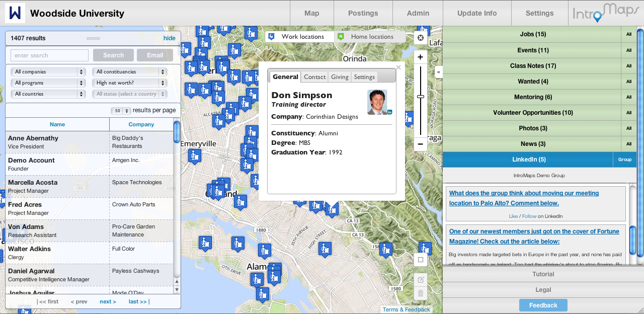The width and height of the screenshot is (644, 314).
Task: Zoom out the map with minus button
Action: 421,144
